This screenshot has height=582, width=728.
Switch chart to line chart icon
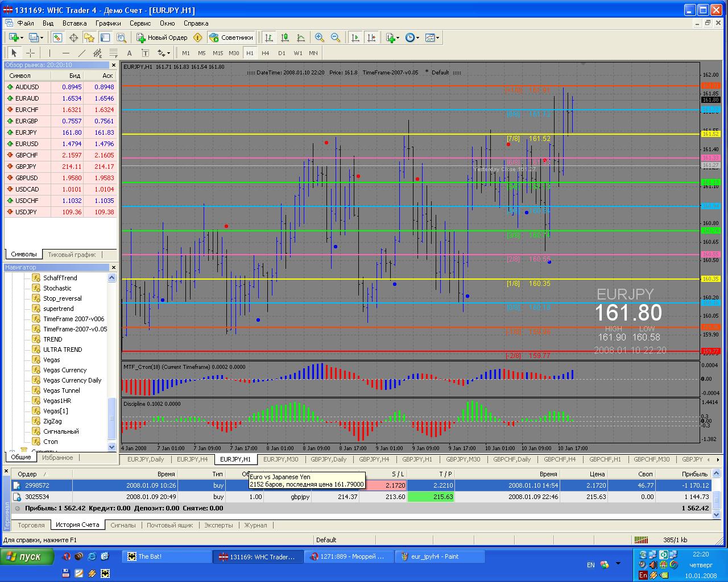(301, 38)
